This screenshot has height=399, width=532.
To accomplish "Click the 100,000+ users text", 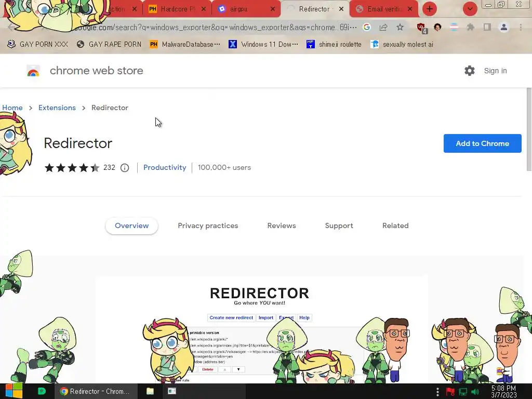I will [224, 168].
